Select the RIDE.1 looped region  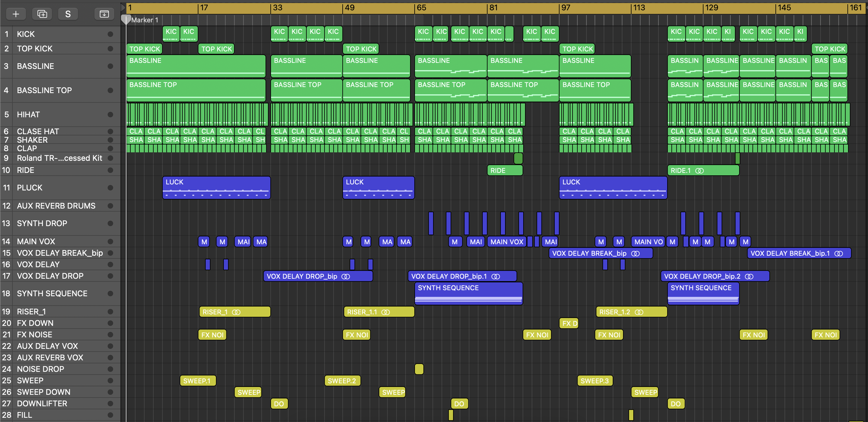pyautogui.click(x=703, y=170)
